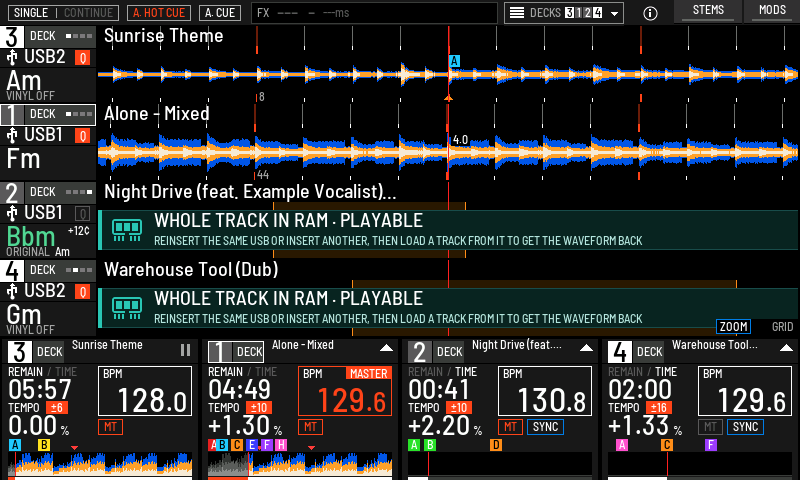Seek in the deck 2 overview track bar
Image resolution: width=800 pixels, height=480 pixels.
pyautogui.click(x=500, y=465)
